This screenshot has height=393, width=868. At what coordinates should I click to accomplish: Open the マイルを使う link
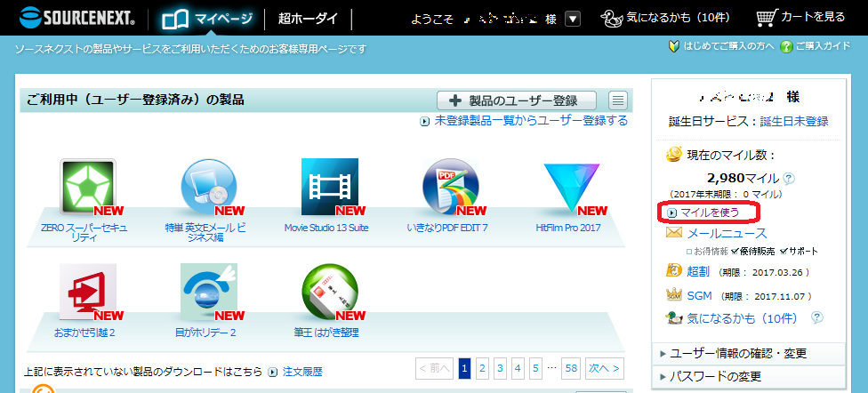point(710,212)
